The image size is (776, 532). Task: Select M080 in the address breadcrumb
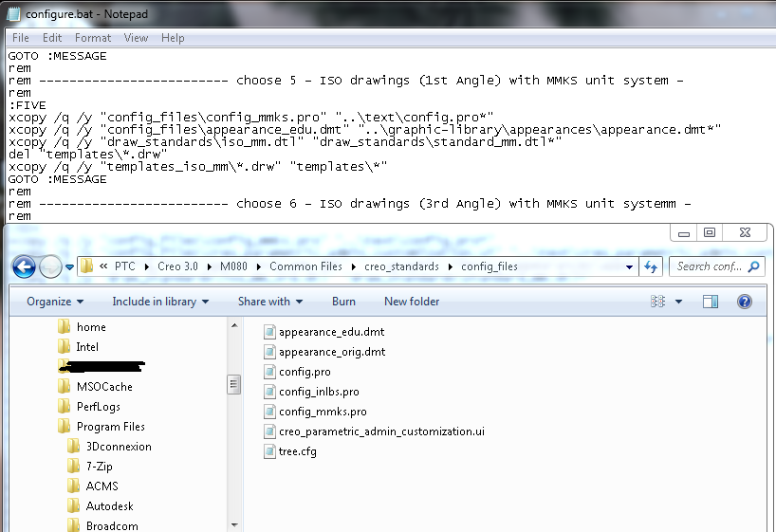[233, 266]
